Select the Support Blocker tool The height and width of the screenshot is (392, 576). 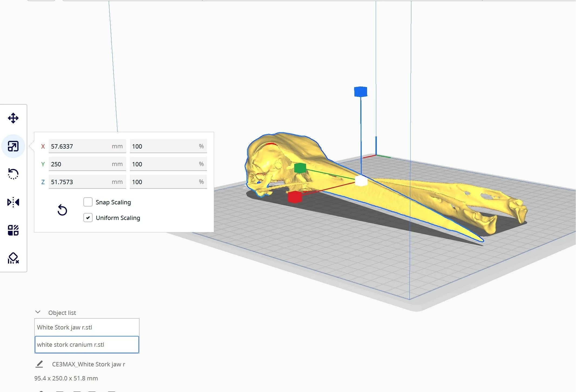click(x=13, y=258)
